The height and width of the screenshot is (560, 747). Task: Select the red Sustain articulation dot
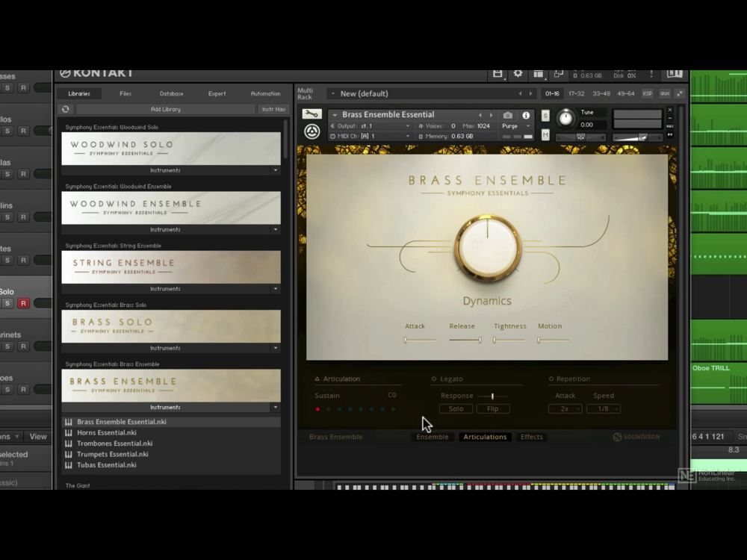pyautogui.click(x=317, y=409)
